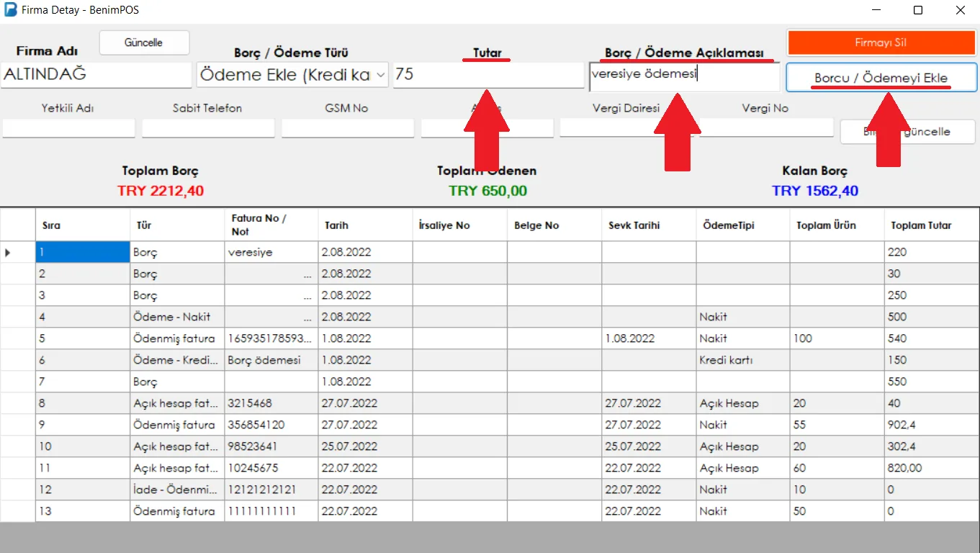Image resolution: width=980 pixels, height=553 pixels.
Task: Click invoice number 356854120 cell
Action: coord(271,425)
